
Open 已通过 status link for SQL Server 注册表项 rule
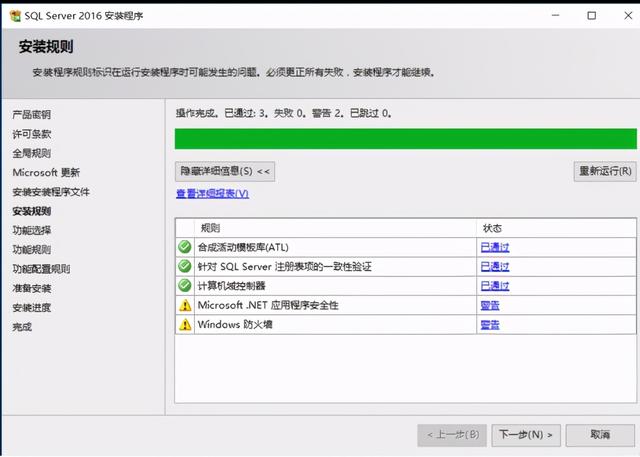pos(495,266)
